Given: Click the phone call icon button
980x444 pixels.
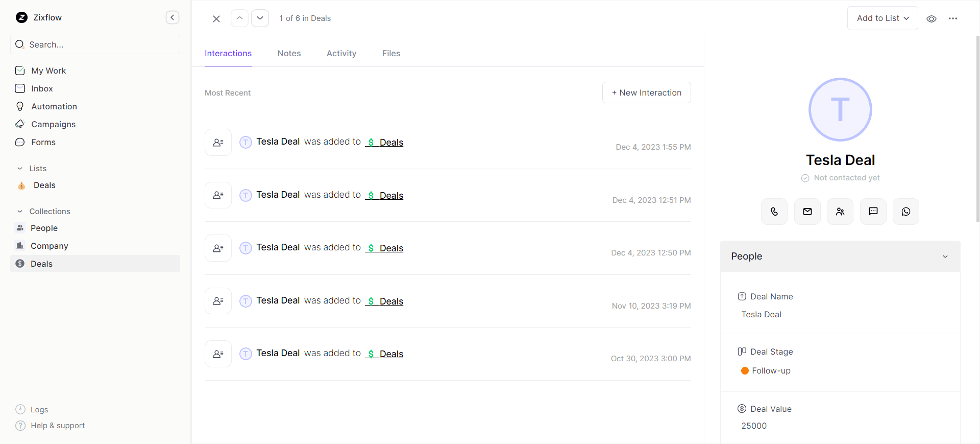Looking at the screenshot, I should click(x=774, y=212).
